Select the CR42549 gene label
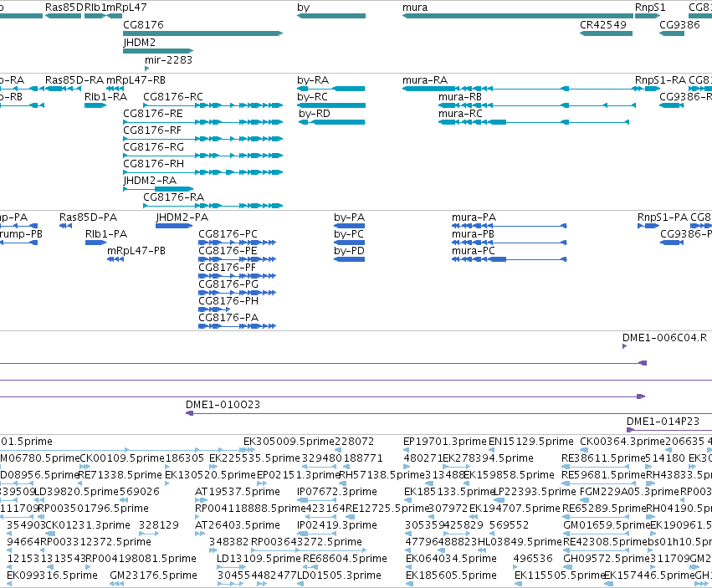Screen dimensions: 712x588 pos(603,25)
